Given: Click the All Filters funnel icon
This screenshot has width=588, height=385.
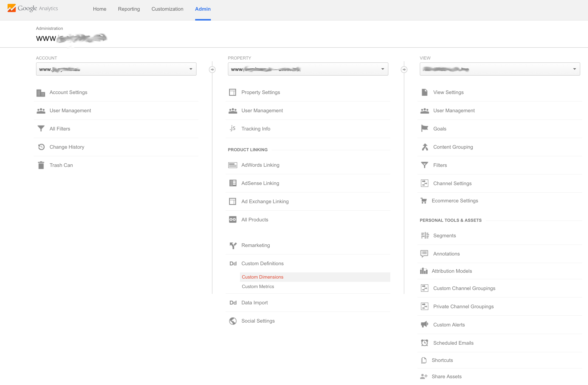Looking at the screenshot, I should coord(41,129).
